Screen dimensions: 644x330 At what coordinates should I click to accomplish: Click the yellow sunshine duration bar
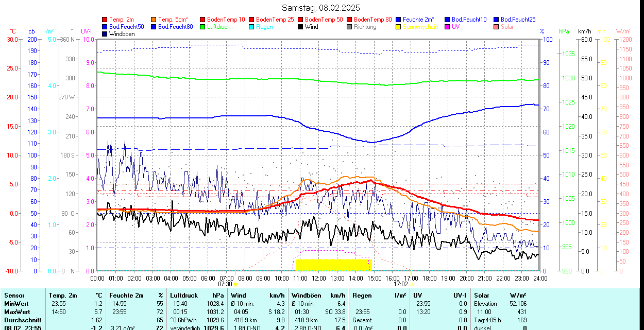click(334, 265)
